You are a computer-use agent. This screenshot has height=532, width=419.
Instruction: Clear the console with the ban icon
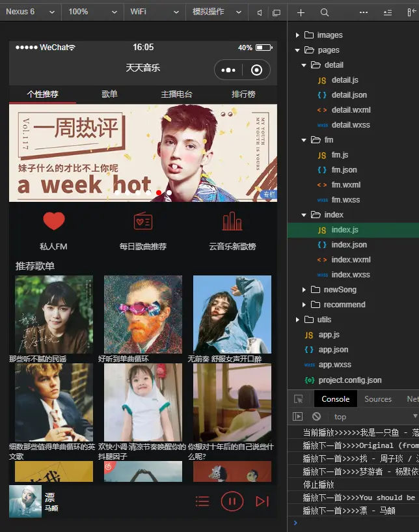point(317,416)
